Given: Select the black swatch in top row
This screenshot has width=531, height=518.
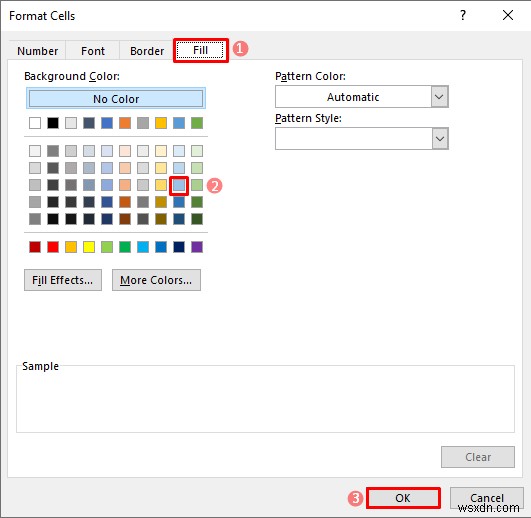Looking at the screenshot, I should pos(53,123).
